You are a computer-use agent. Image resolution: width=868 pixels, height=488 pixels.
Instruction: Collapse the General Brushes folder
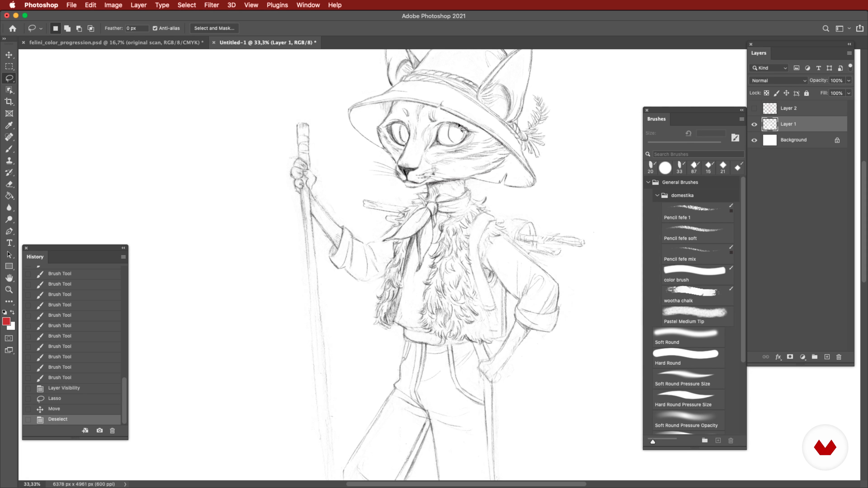coord(648,182)
